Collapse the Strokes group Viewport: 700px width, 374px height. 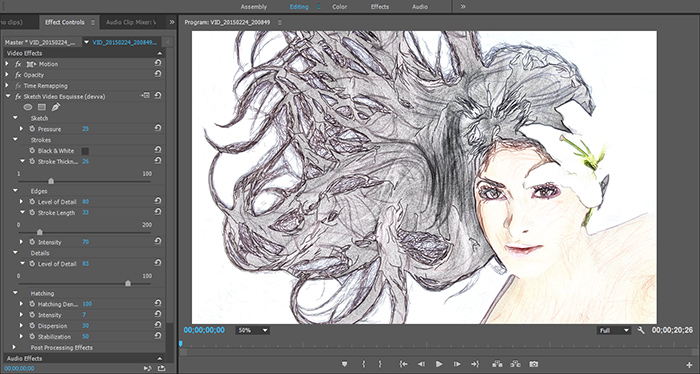[x=15, y=140]
